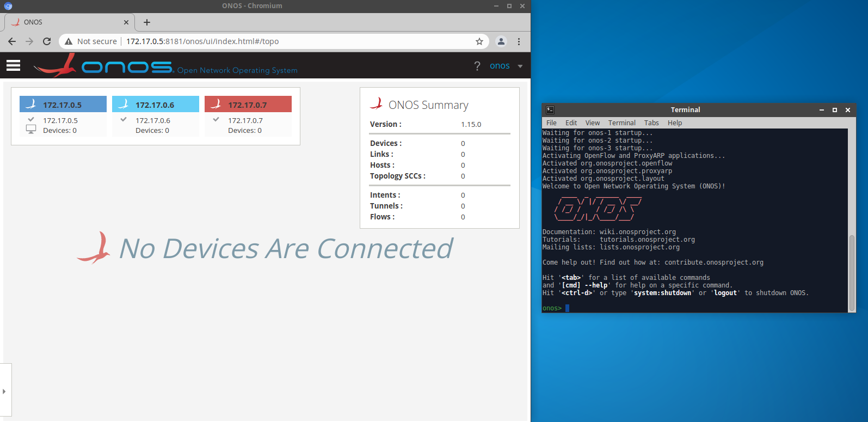Open the Chromium profile avatar icon

(x=501, y=41)
